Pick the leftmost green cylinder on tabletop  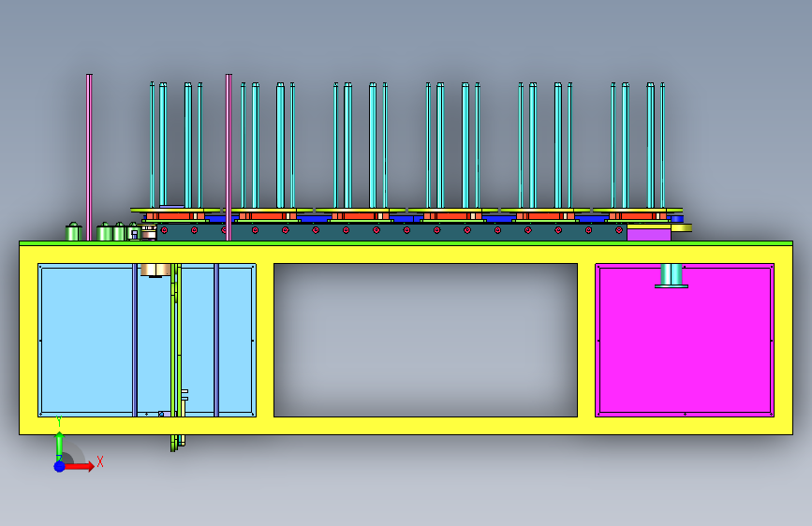point(74,232)
